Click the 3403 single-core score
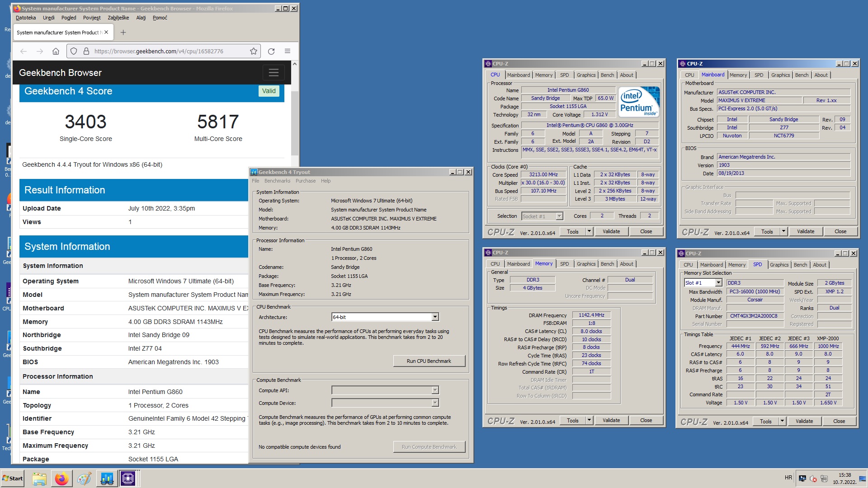The width and height of the screenshot is (868, 488). pos(85,122)
